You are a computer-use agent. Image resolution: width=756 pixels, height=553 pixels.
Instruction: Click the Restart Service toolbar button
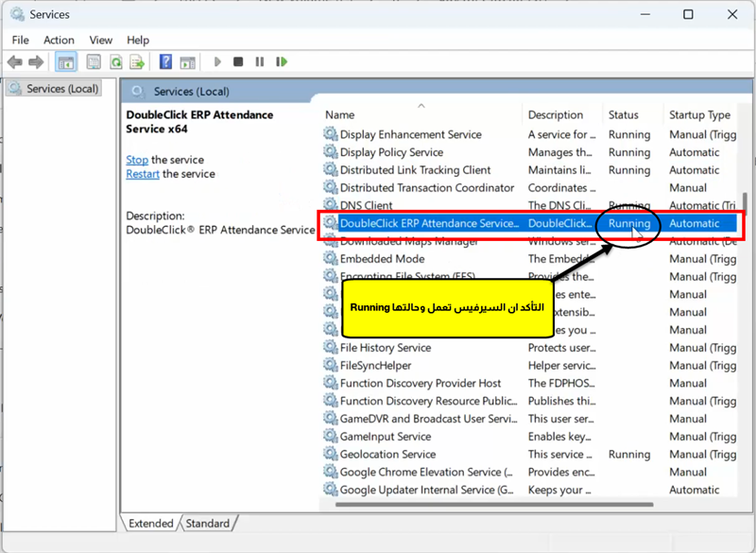282,62
